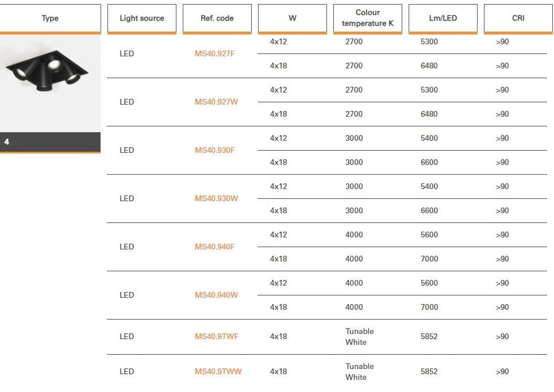Select the MS40.9TWF tunable white code
The height and width of the screenshot is (392, 554).
point(217,337)
